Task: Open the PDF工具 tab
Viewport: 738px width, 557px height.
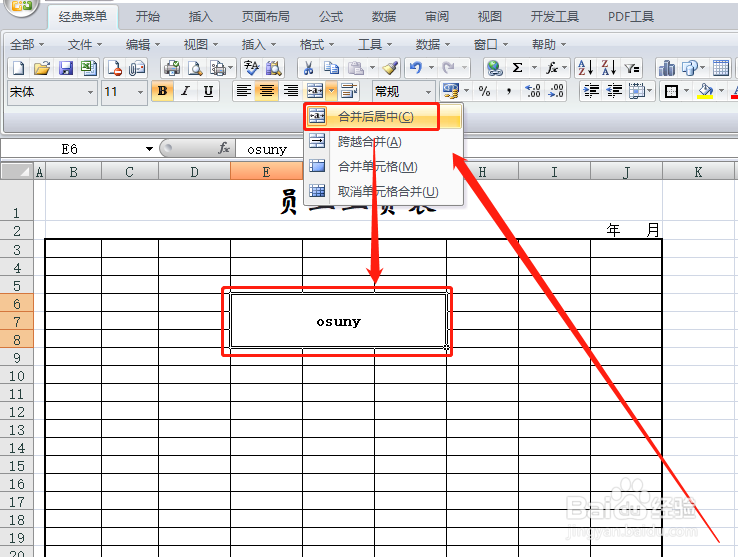Action: [631, 16]
